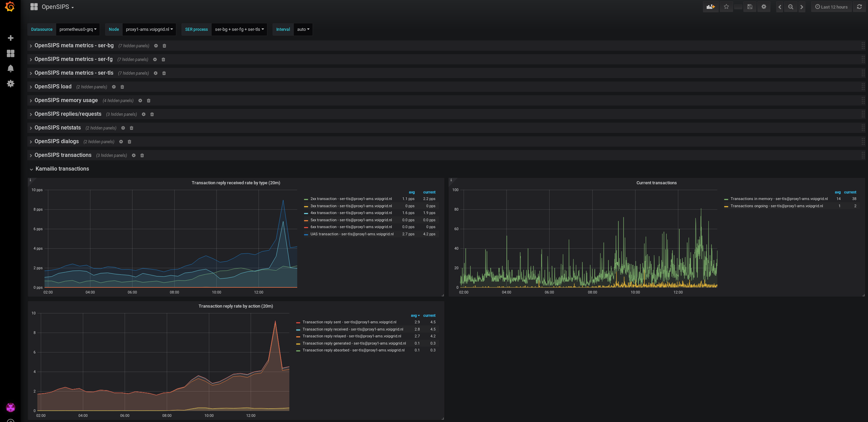Toggle Transactions ongoing series visibility
Viewport: 868px width, 422px height.
point(777,206)
